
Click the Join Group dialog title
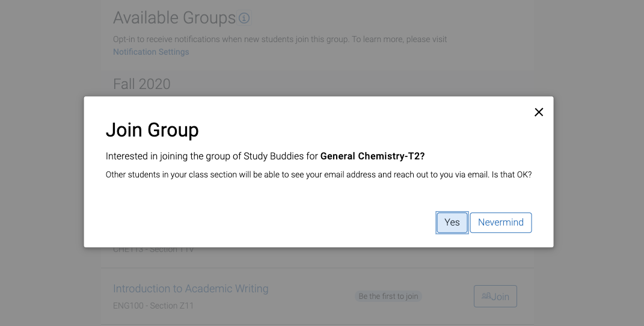152,130
